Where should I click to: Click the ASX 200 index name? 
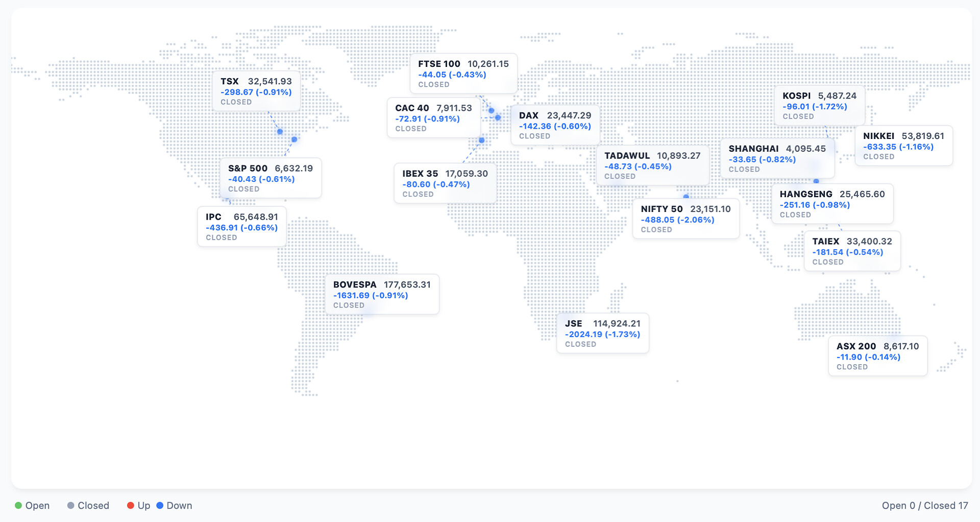click(856, 346)
